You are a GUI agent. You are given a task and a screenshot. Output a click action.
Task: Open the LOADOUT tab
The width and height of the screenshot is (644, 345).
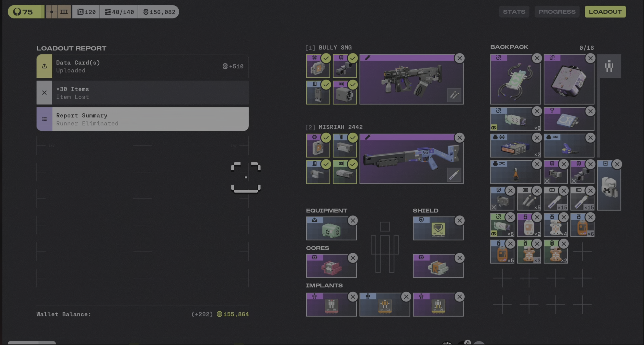[x=605, y=12]
